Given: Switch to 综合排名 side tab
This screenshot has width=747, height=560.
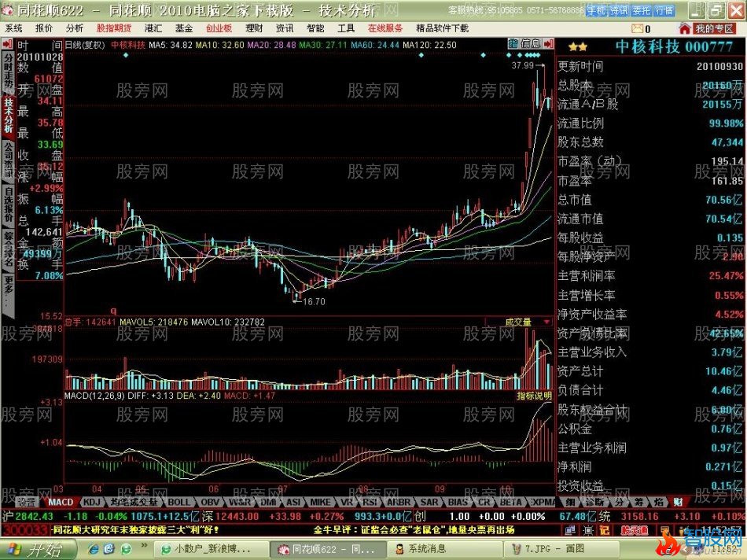Looking at the screenshot, I should (8, 249).
